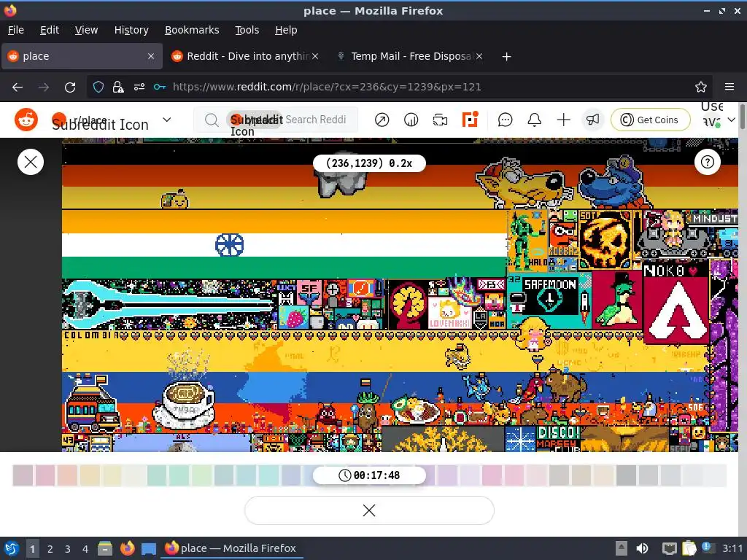Launch Firefox from the taskbar
The height and width of the screenshot is (560, 747).
pyautogui.click(x=127, y=548)
